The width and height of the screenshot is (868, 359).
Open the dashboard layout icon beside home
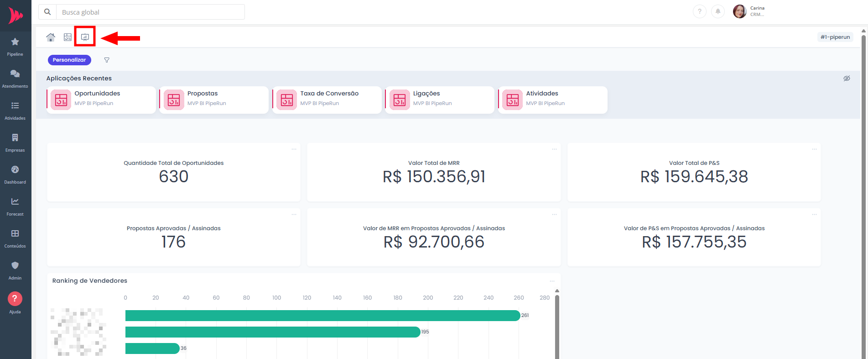(x=68, y=37)
